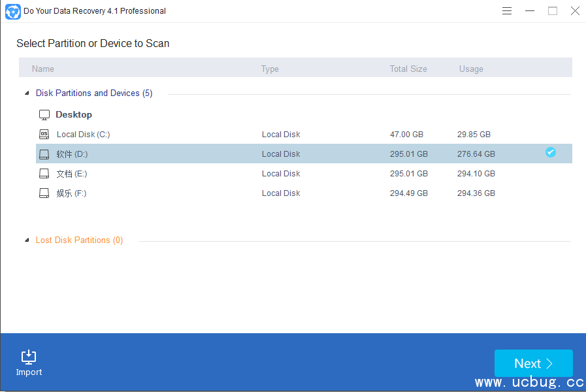586x392 pixels.
Task: Click the Import icon
Action: tap(29, 357)
